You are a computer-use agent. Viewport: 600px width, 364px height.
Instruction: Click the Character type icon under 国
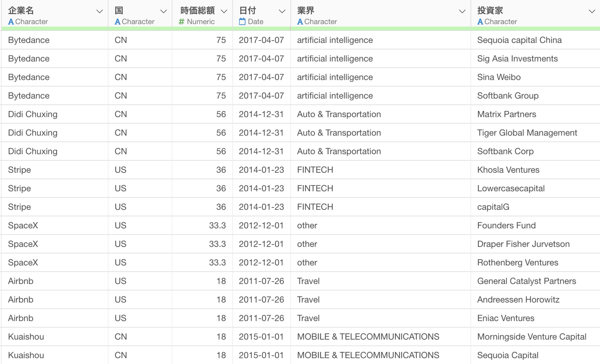pyautogui.click(x=118, y=22)
